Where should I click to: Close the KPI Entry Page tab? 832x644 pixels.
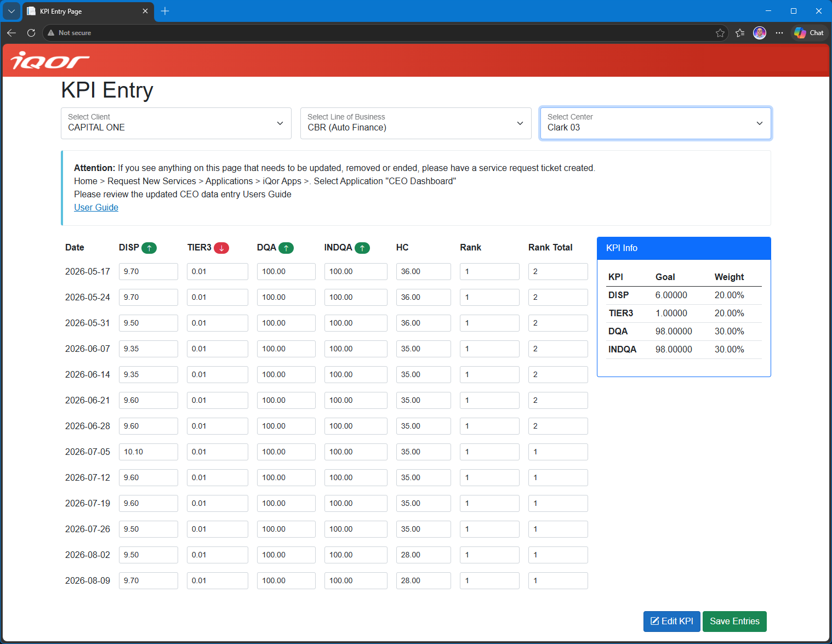[145, 11]
